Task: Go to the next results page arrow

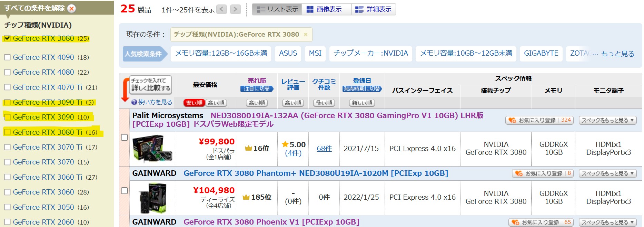Action: pyautogui.click(x=235, y=9)
